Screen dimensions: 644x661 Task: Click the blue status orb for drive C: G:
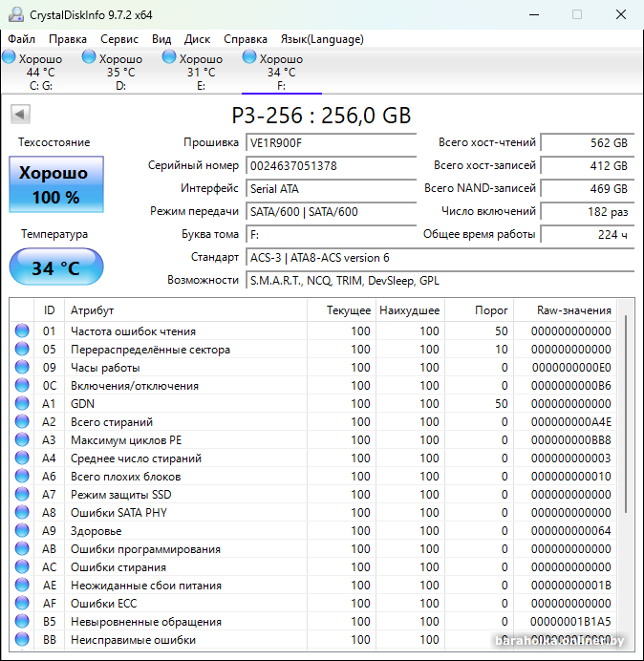coord(9,58)
